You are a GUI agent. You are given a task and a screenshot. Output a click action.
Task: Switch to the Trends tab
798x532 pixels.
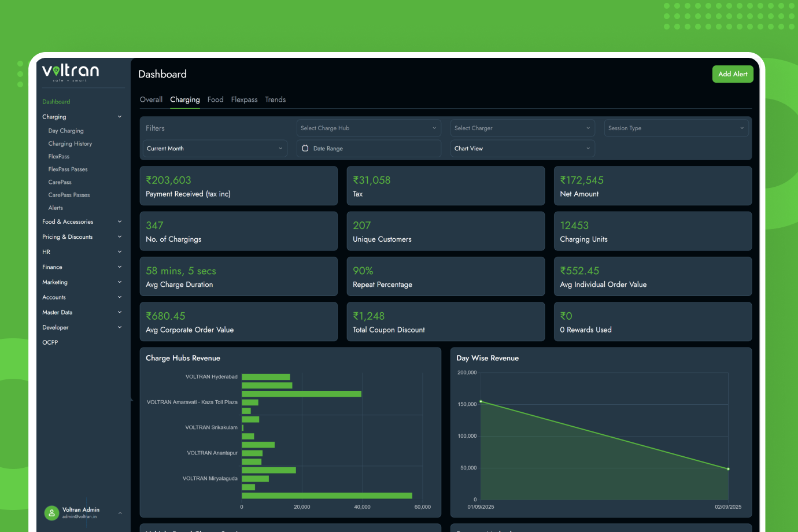pos(275,99)
